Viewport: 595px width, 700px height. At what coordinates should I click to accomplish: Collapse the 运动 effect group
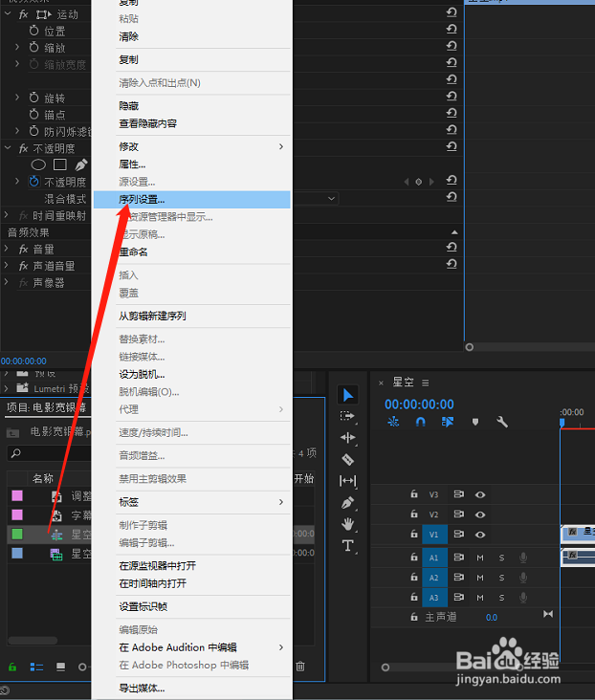8,13
